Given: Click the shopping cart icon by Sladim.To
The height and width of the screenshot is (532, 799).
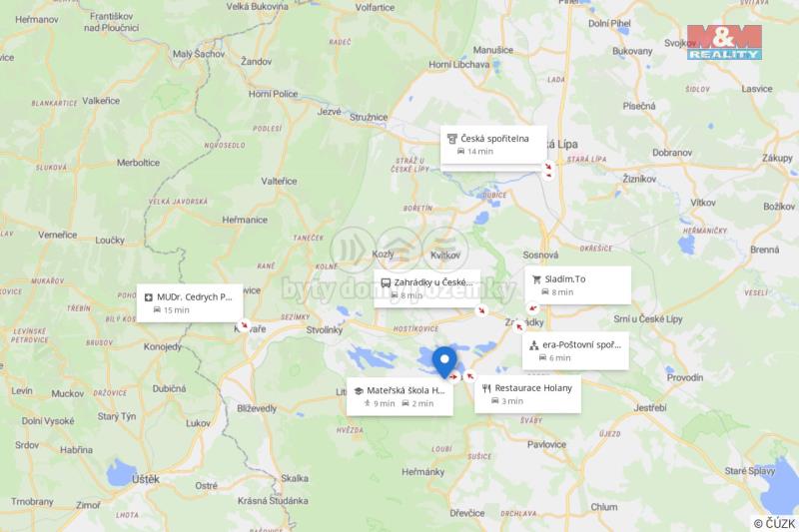Looking at the screenshot, I should 536,279.
